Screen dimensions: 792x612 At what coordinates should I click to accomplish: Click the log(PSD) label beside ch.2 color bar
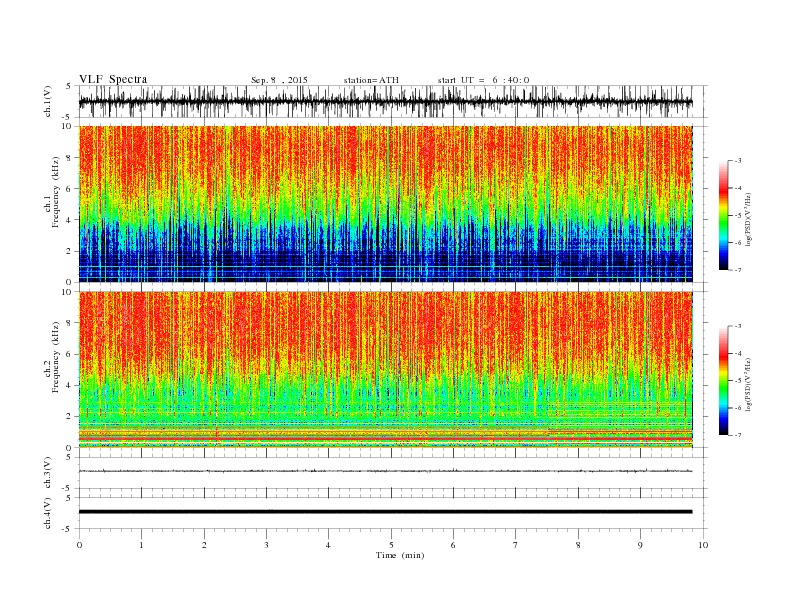pyautogui.click(x=748, y=384)
